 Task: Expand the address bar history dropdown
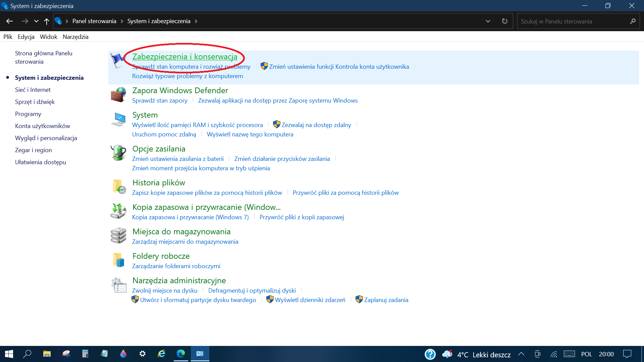click(x=488, y=21)
